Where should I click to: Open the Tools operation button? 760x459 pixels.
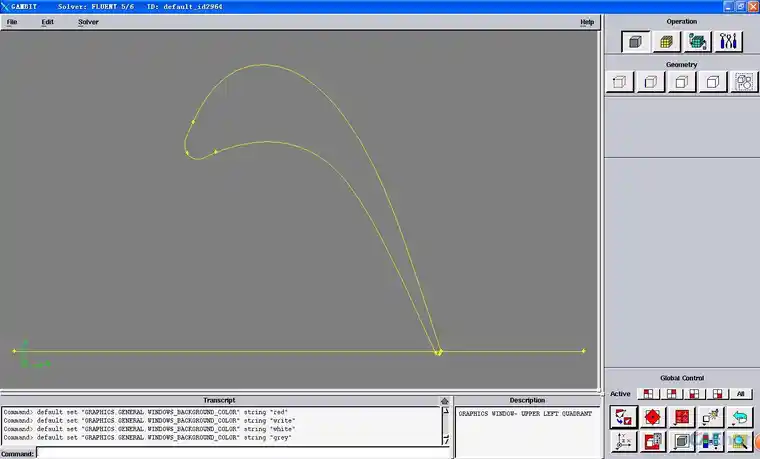pyautogui.click(x=728, y=42)
